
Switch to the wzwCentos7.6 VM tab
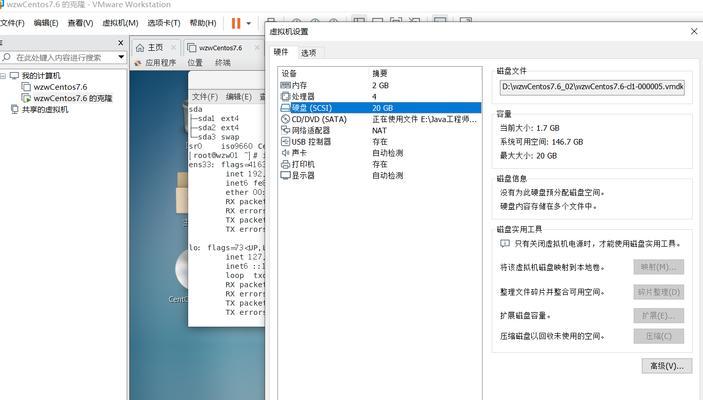[221, 48]
